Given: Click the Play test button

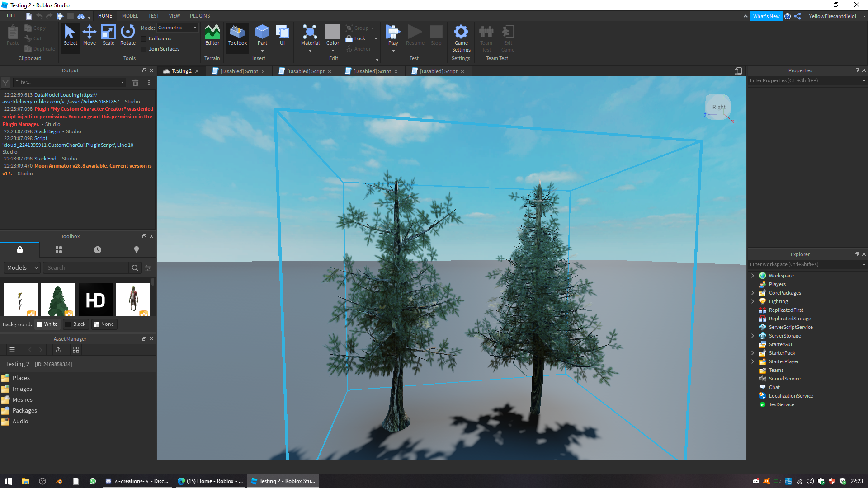Looking at the screenshot, I should (x=393, y=36).
